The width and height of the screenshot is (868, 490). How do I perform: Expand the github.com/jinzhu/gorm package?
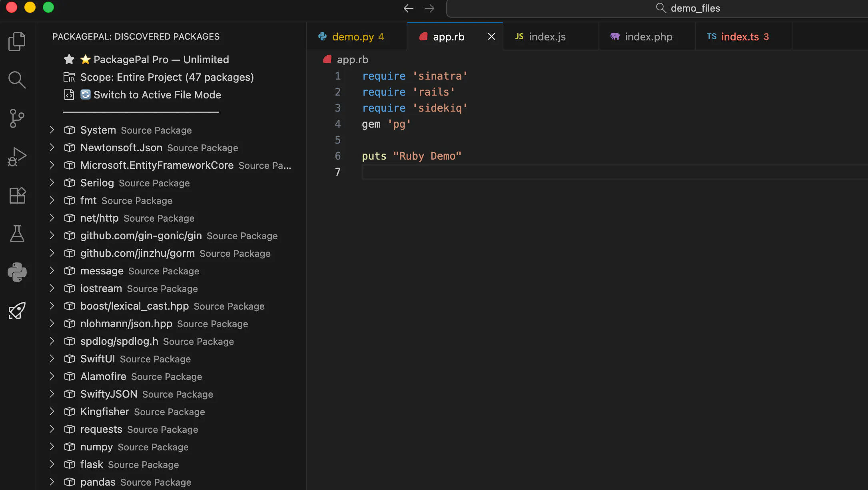pyautogui.click(x=52, y=253)
